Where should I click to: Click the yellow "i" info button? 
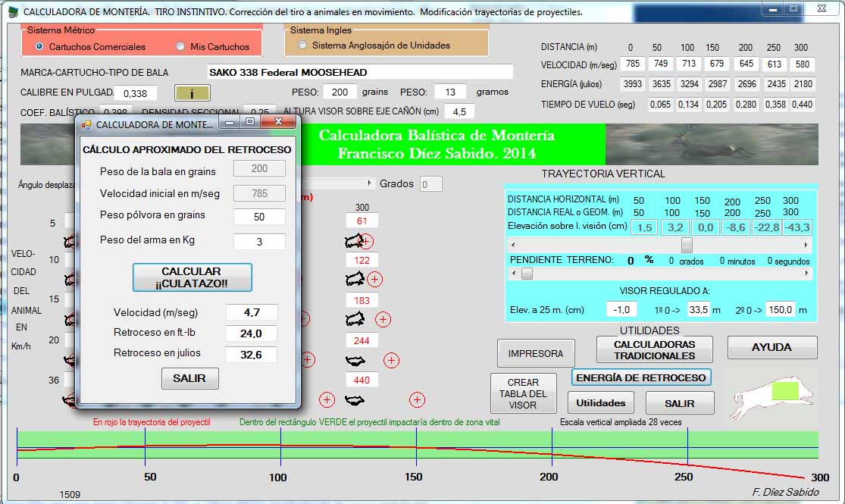pos(192,93)
